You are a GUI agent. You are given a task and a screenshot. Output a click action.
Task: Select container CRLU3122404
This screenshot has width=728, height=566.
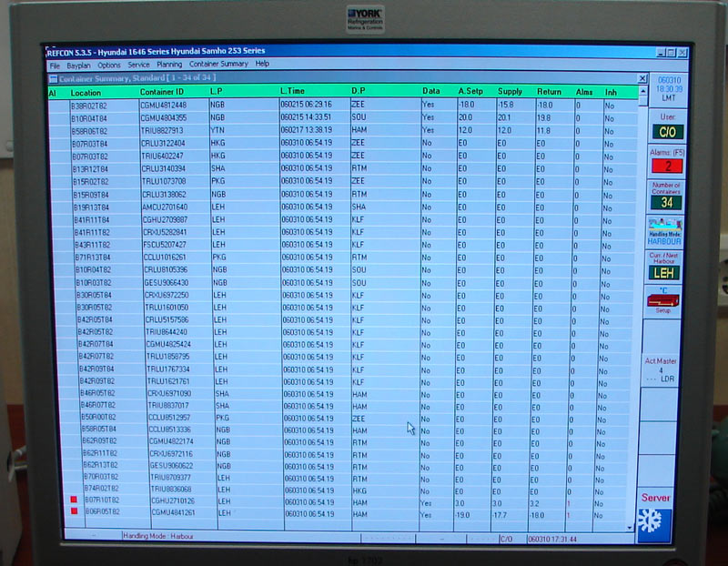[163, 144]
